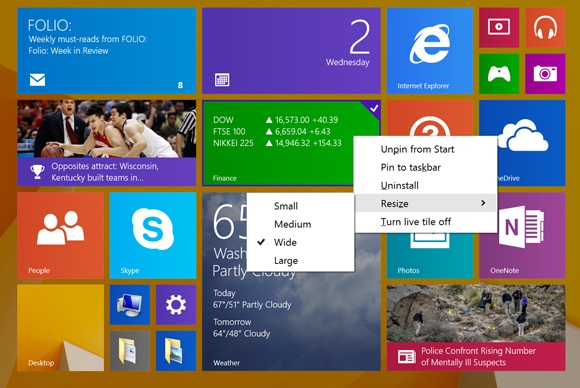Image resolution: width=580 pixels, height=388 pixels.
Task: Open the Camera tile
Action: pos(545,74)
